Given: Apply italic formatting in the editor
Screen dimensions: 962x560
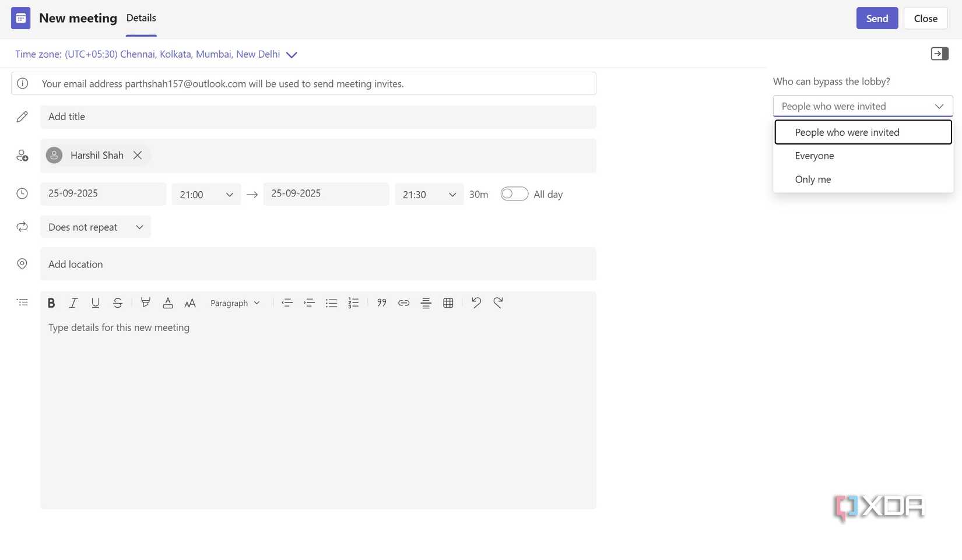Looking at the screenshot, I should (73, 303).
